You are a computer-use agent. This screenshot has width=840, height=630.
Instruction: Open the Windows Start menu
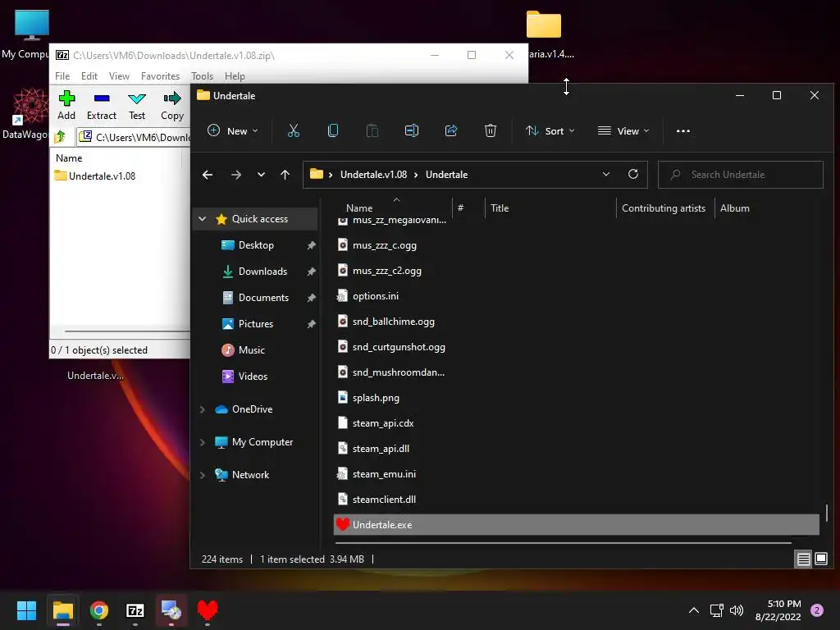click(26, 610)
